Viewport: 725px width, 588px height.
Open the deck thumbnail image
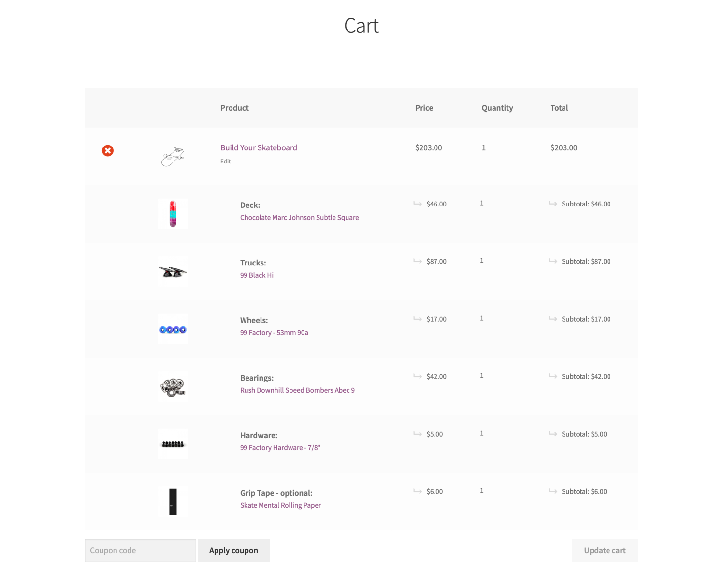[173, 214]
